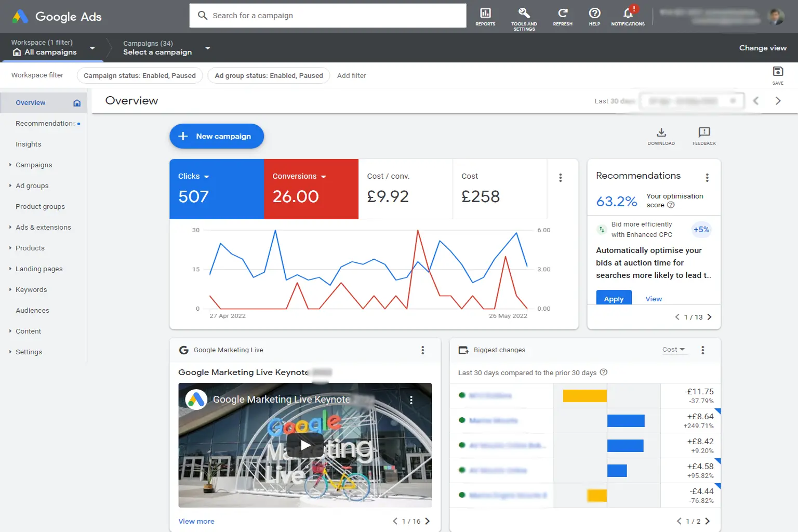The width and height of the screenshot is (798, 532).
Task: Click Add filter
Action: pyautogui.click(x=351, y=75)
